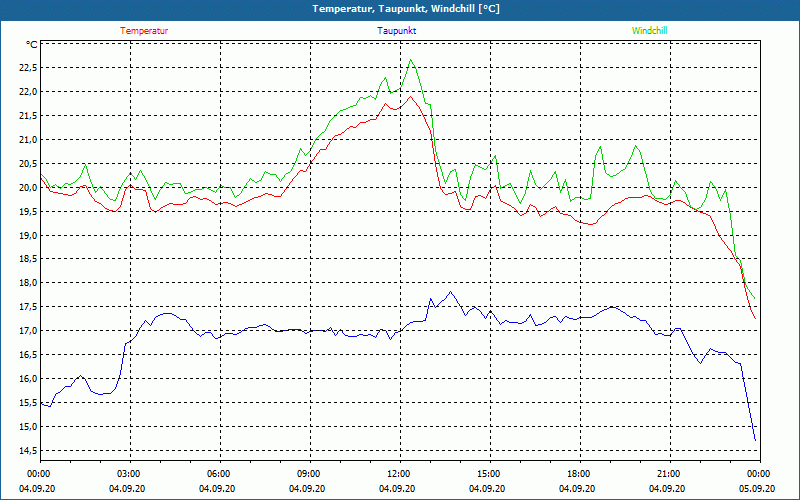800x500 pixels.
Task: Click the 18,5 y-axis value
Action: (28, 259)
